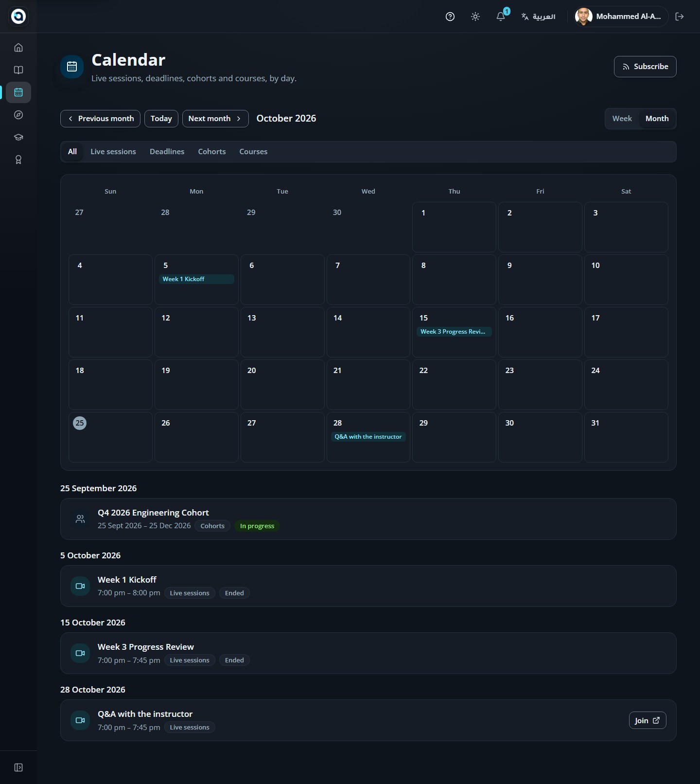Open Week 3 Progress Review list entry title
Screen dimensions: 700x784
pos(146,647)
